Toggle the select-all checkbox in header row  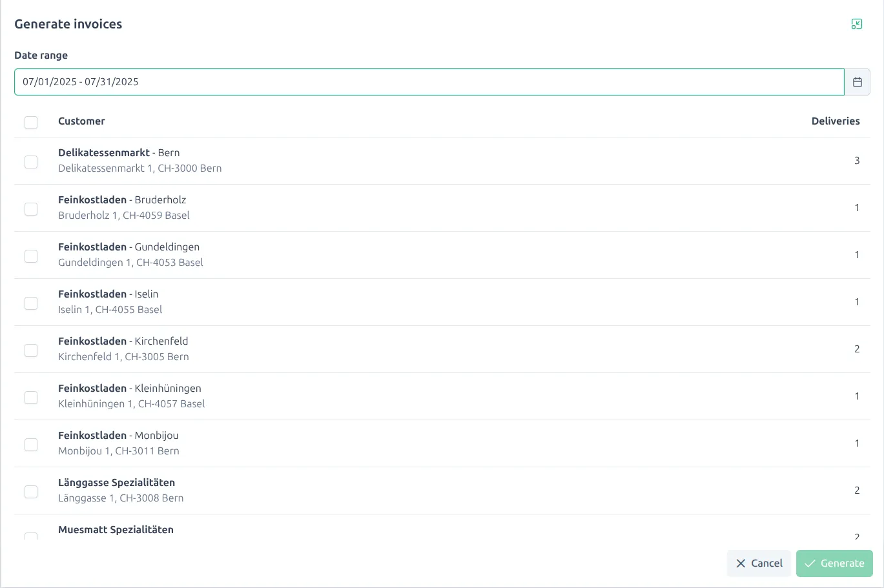(30, 122)
